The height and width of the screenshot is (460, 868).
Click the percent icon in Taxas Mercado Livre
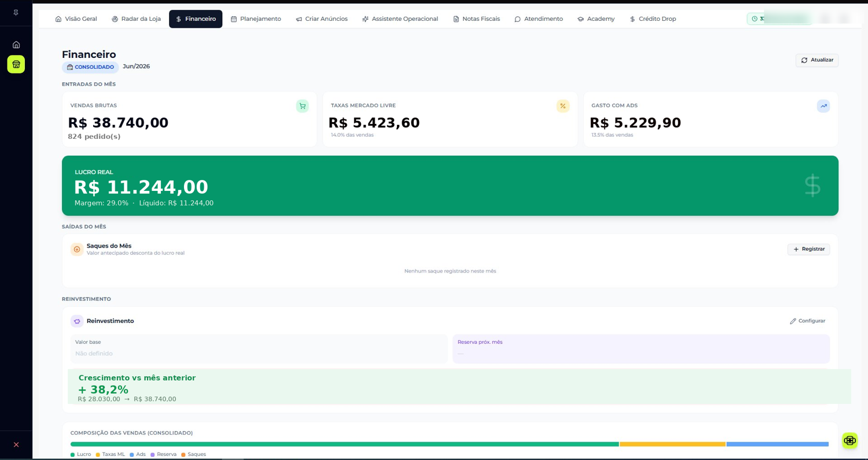coord(563,106)
